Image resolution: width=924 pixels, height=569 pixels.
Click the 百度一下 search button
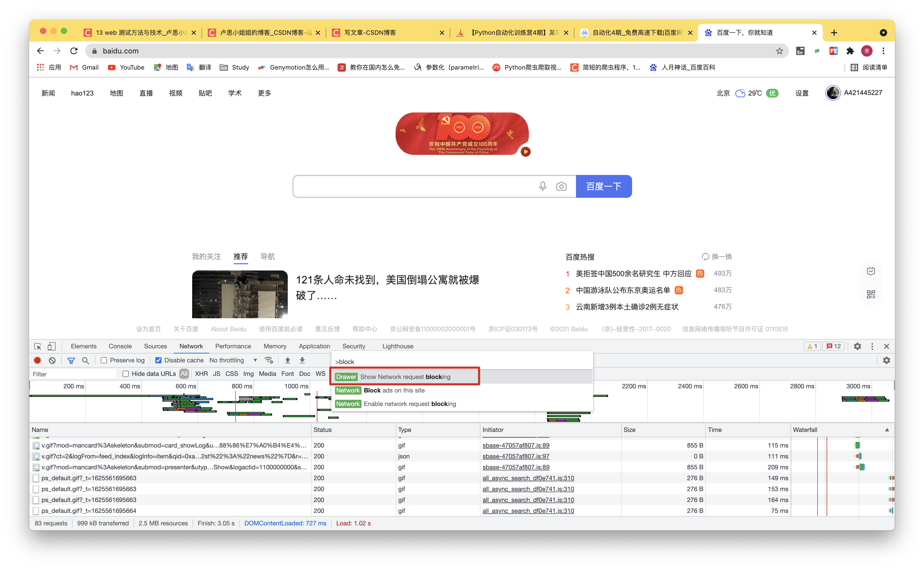pyautogui.click(x=603, y=186)
